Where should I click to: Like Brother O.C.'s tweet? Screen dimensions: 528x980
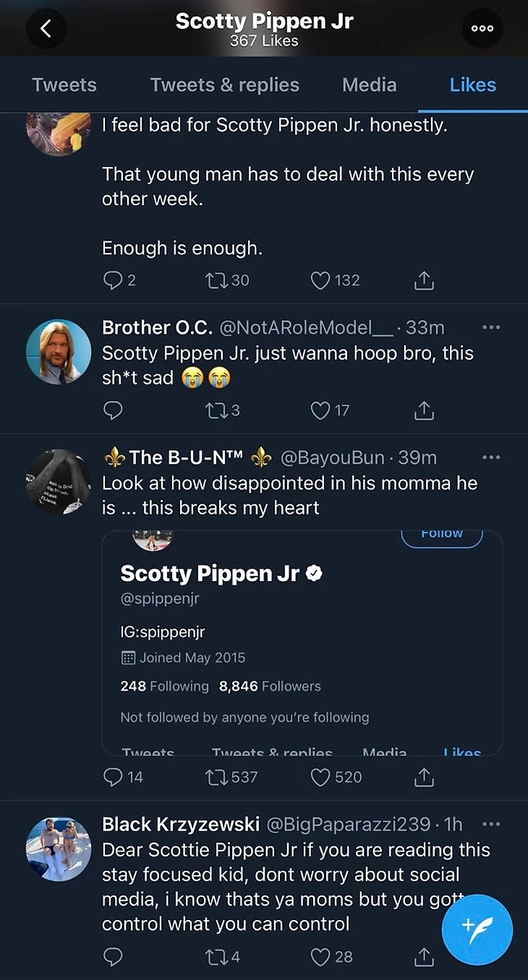tap(320, 411)
